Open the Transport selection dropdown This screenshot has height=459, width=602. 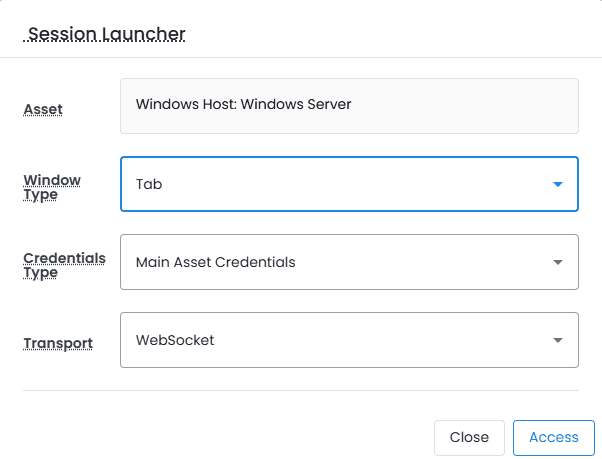point(348,340)
